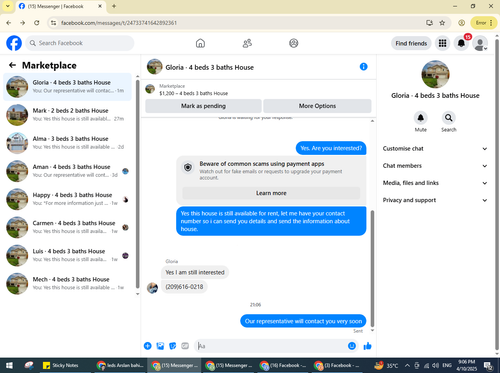Bookmark this page star icon

coord(442,23)
